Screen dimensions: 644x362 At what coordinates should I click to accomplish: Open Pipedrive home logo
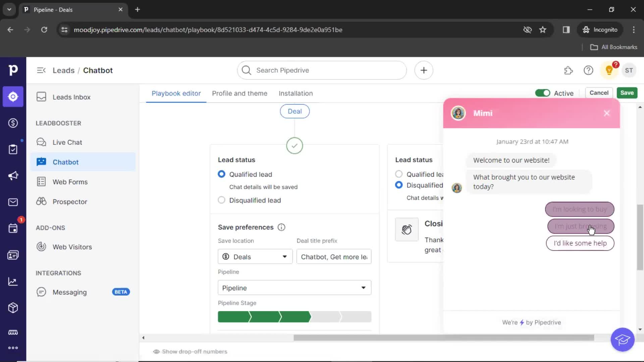[x=13, y=70]
